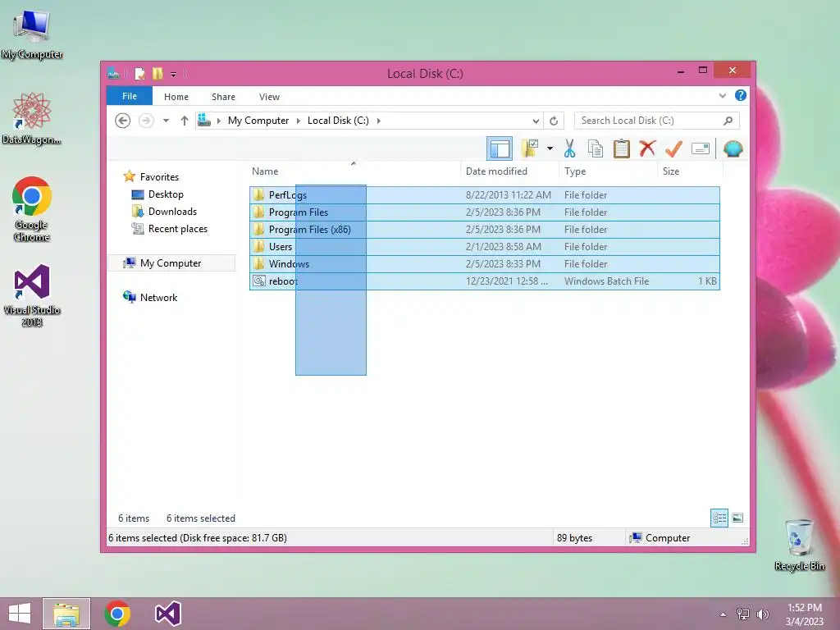The width and height of the screenshot is (840, 630).
Task: Click the volume speaker tray icon
Action: (762, 614)
